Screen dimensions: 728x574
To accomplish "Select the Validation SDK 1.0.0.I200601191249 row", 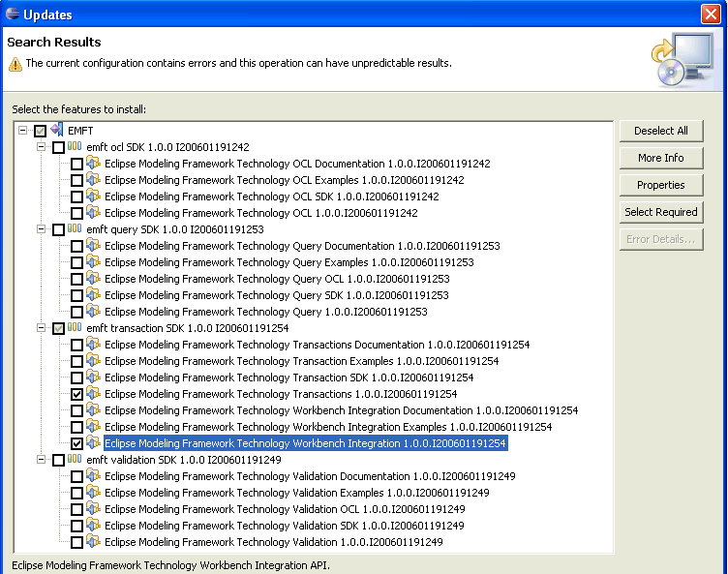I will coord(285,526).
